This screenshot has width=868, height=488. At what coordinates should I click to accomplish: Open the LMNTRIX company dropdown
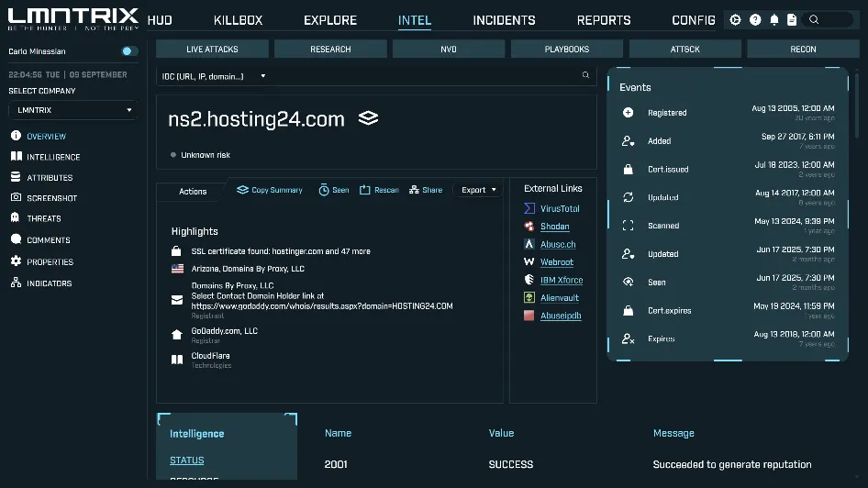[73, 110]
